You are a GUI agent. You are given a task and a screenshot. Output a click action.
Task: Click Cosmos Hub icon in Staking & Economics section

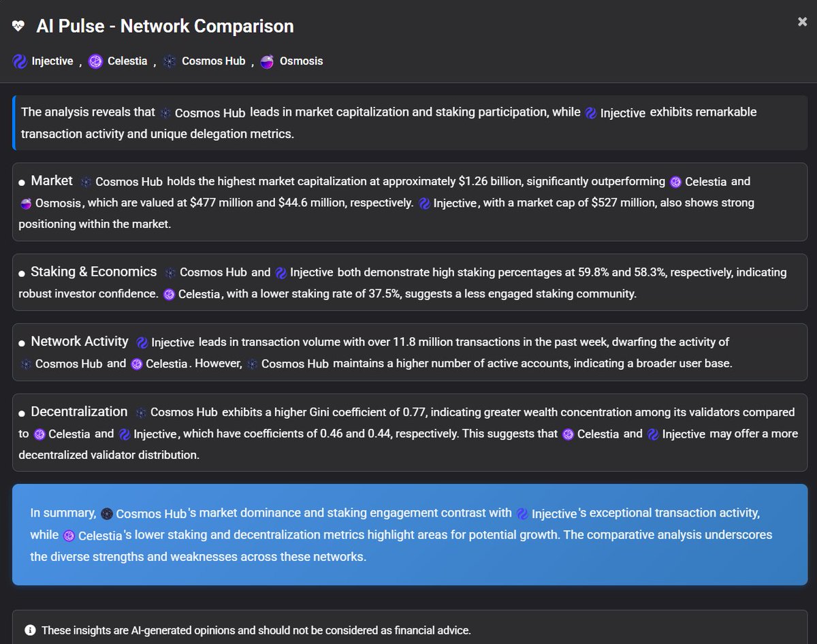coord(170,272)
